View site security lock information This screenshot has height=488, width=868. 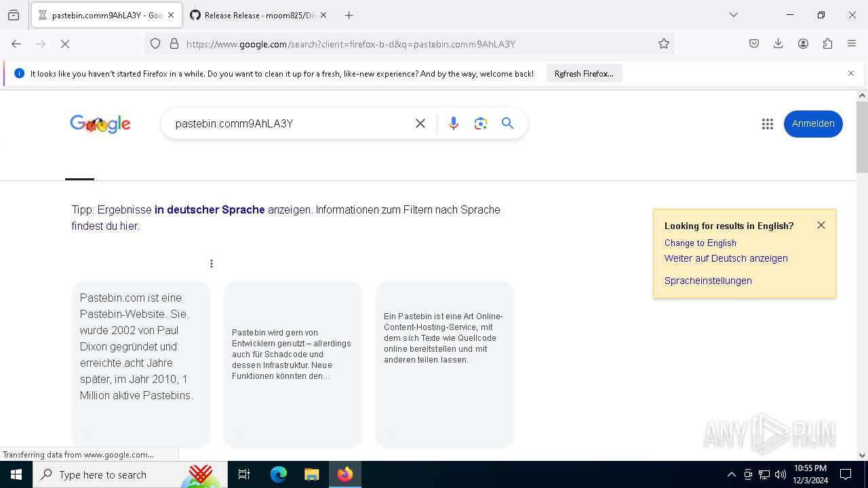(x=174, y=44)
